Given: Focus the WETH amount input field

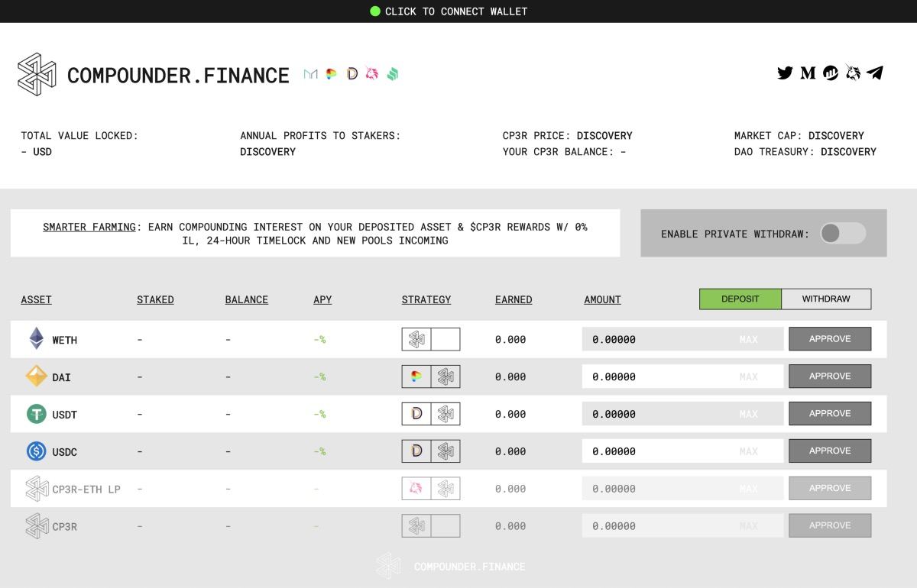Looking at the screenshot, I should (683, 339).
